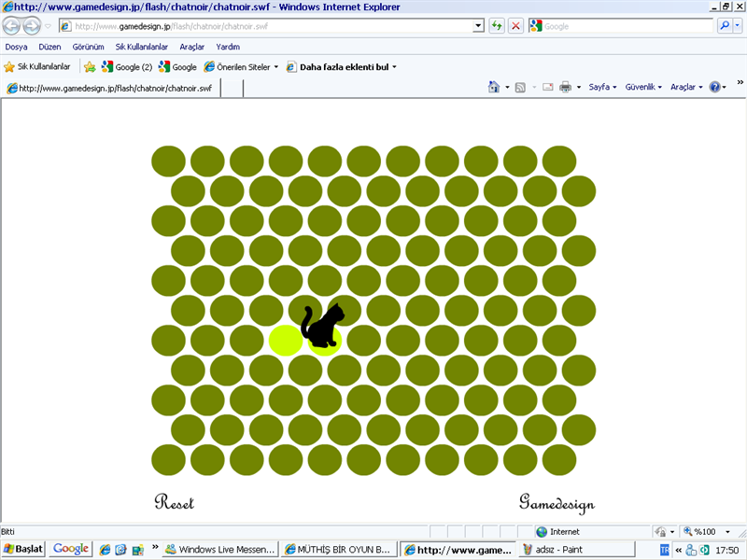This screenshot has width=747, height=560.
Task: Open the Dosya menu
Action: [x=16, y=47]
